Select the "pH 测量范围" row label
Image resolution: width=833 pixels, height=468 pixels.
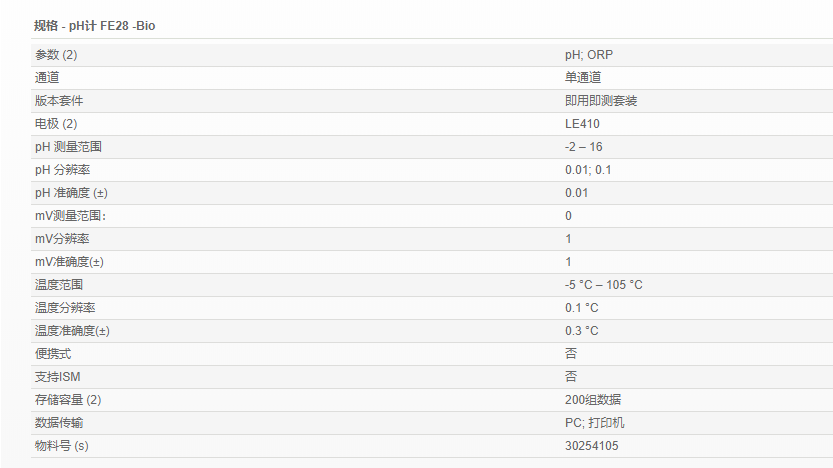coord(68,147)
